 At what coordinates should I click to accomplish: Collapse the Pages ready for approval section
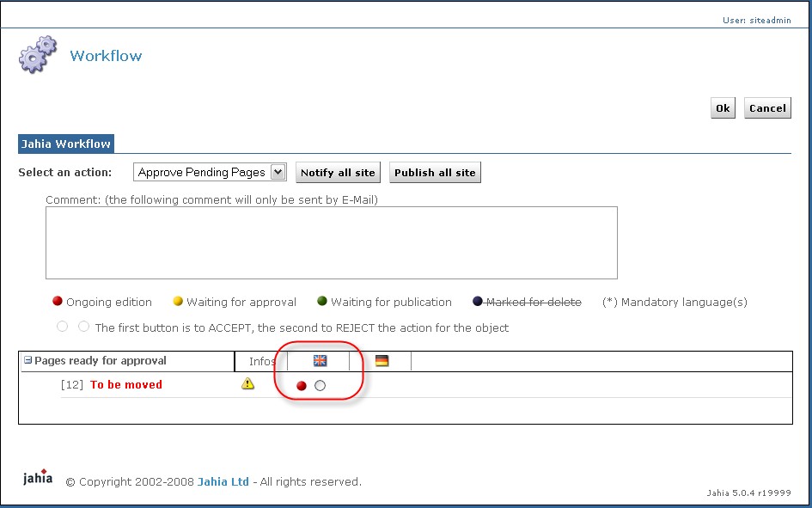(x=28, y=360)
